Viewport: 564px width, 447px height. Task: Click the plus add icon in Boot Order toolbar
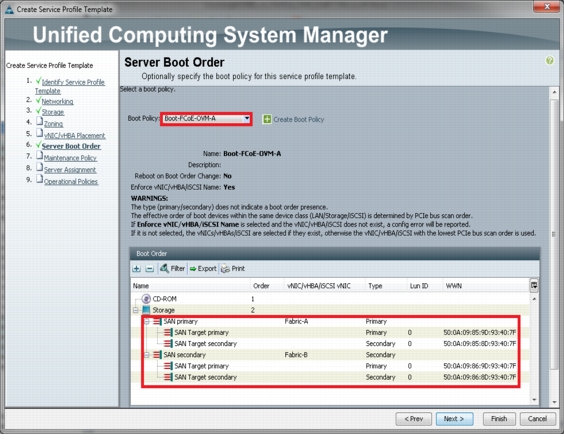point(136,269)
